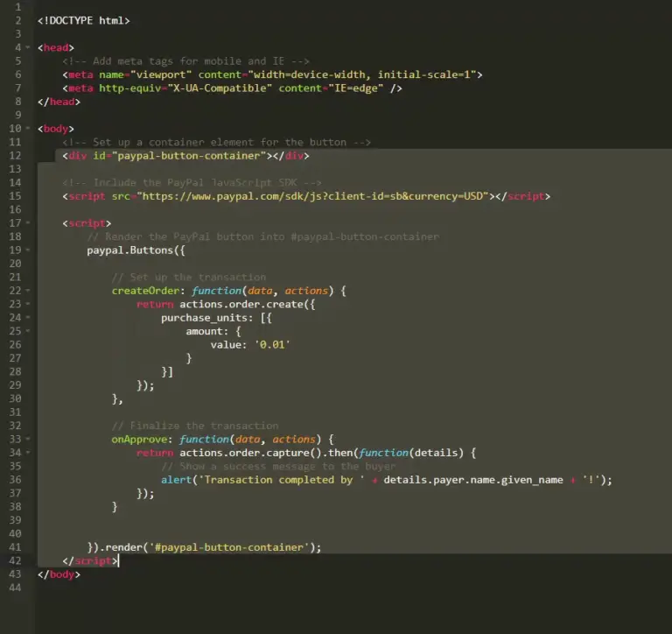The height and width of the screenshot is (634, 672).
Task: Click line number 2 in the gutter
Action: 17,20
